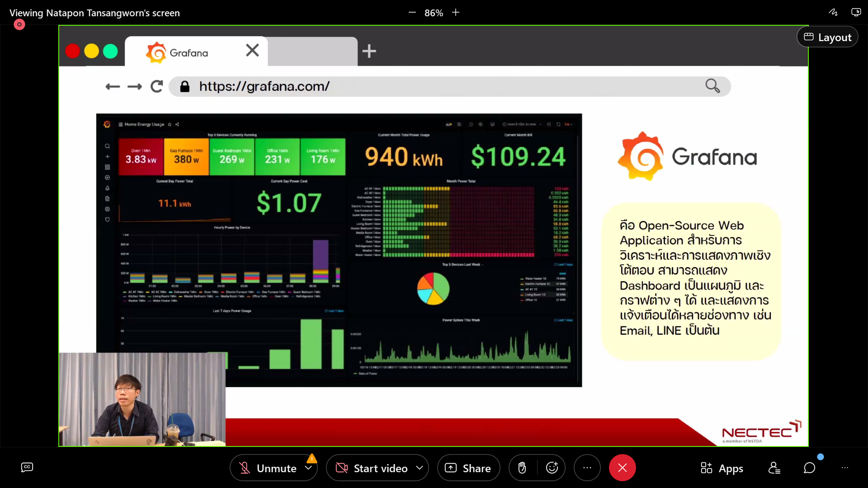
Task: Raise hand with the hand icon
Action: click(522, 468)
